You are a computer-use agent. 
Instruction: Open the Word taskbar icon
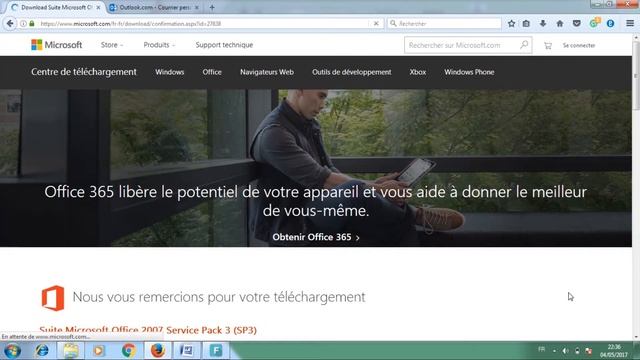[x=187, y=351]
